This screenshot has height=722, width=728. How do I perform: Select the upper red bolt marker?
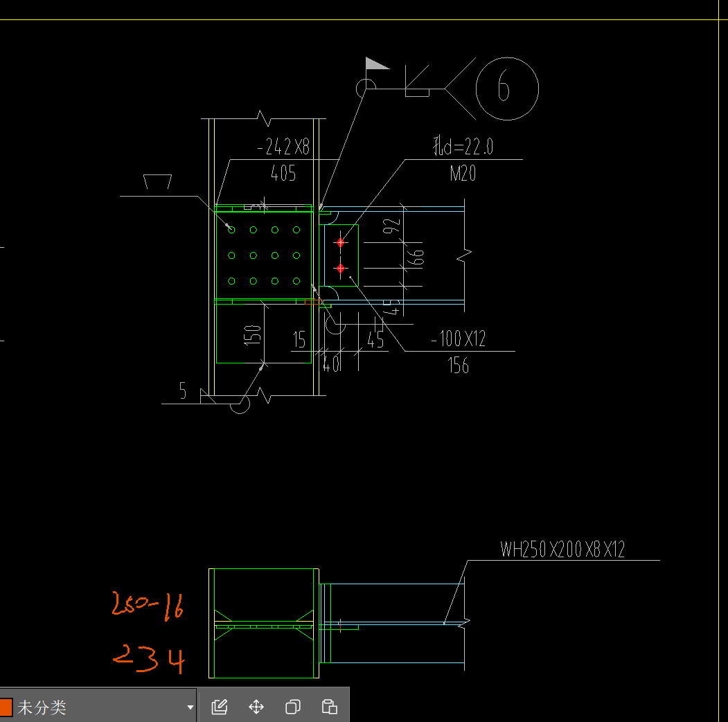point(340,242)
